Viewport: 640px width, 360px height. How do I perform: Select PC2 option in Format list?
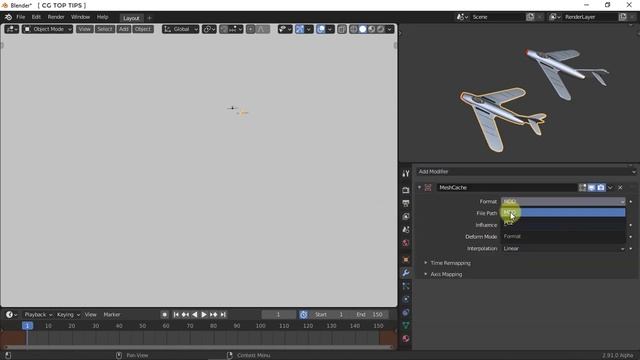point(563,223)
